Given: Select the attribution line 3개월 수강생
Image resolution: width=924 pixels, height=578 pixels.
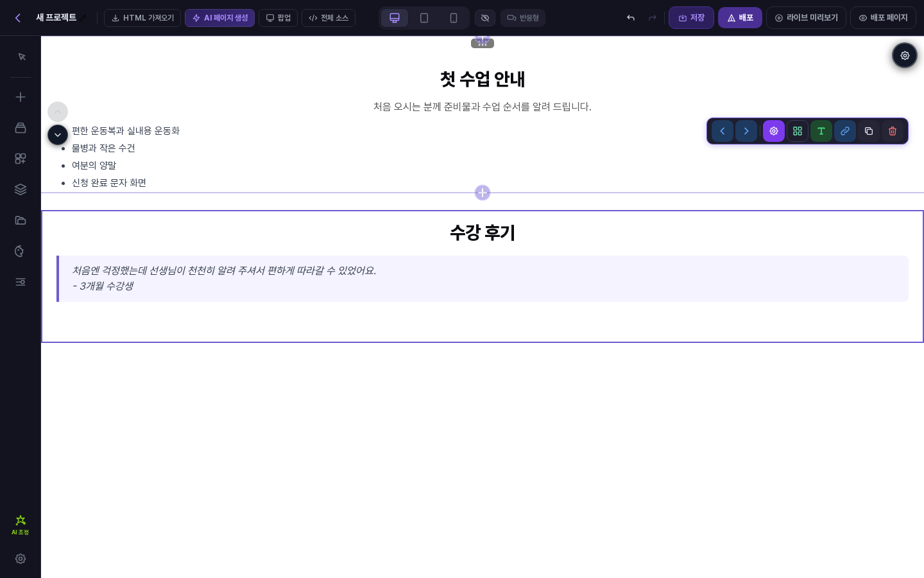Looking at the screenshot, I should point(103,286).
